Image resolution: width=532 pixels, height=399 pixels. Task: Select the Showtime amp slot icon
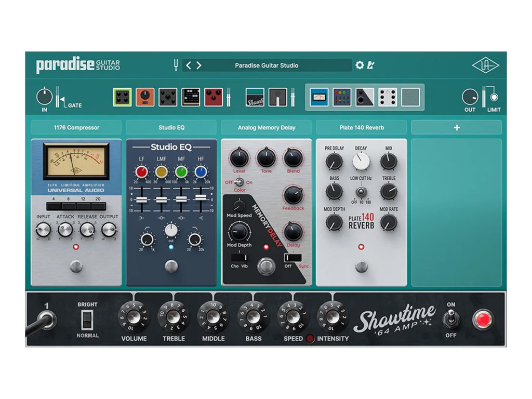tap(255, 97)
